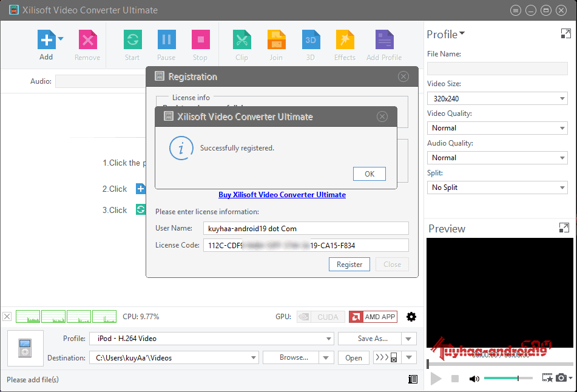Screen dimensions: 577x392
Task: Click the Add file toolbar icon
Action: coord(46,39)
